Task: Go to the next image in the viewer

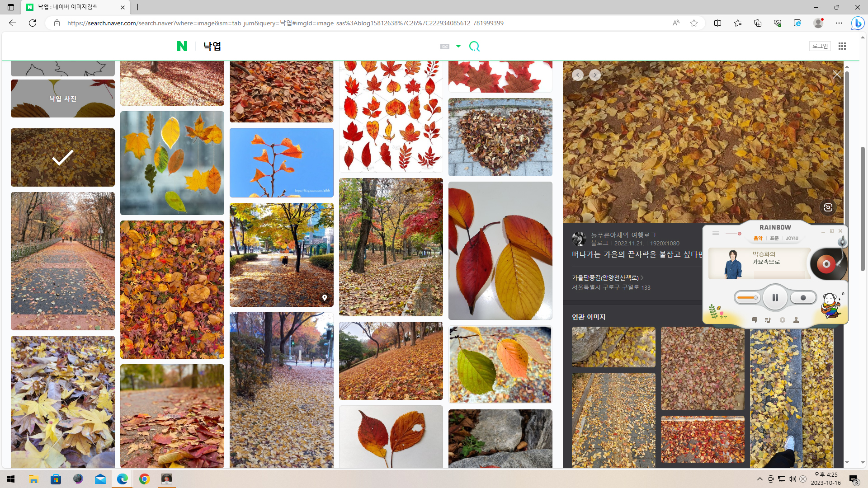Action: coord(595,75)
